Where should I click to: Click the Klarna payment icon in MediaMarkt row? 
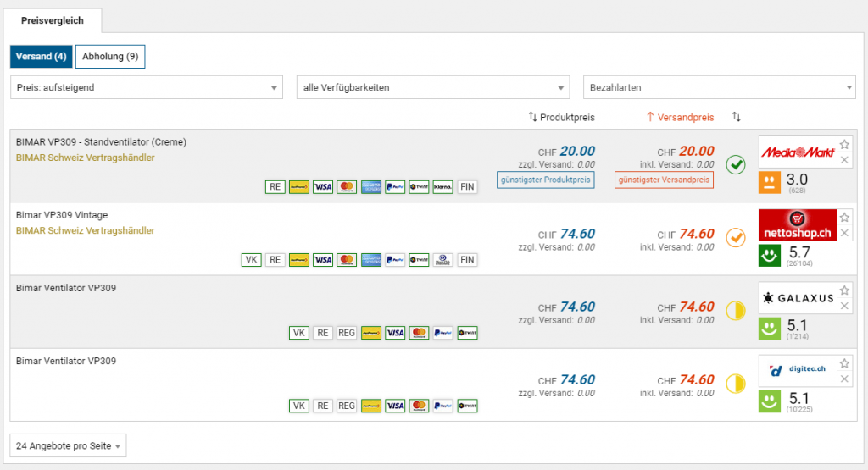(442, 187)
